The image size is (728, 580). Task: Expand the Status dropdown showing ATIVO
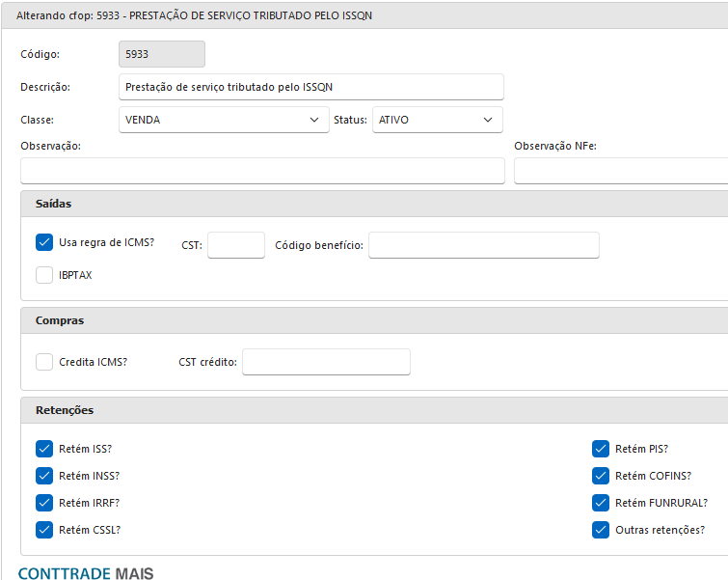coord(437,120)
